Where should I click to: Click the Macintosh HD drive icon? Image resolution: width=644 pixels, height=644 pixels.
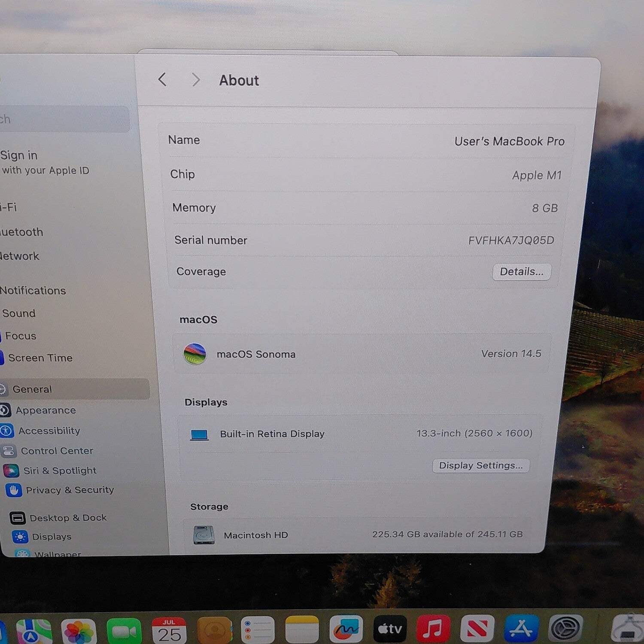pyautogui.click(x=204, y=535)
